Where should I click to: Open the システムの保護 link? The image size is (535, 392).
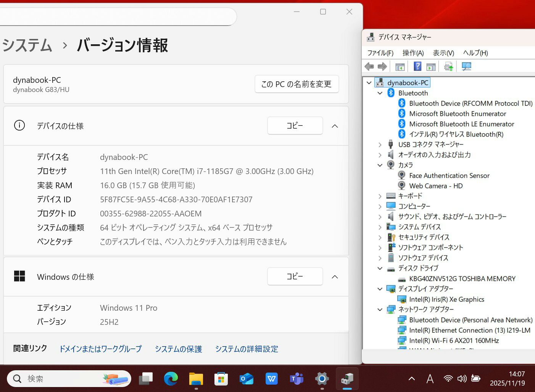pos(178,348)
